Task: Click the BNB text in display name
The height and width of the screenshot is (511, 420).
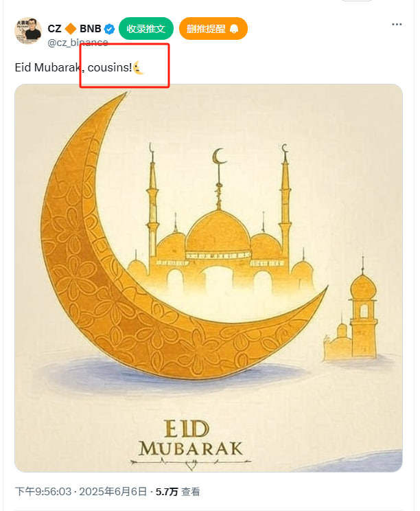Action: 91,29
